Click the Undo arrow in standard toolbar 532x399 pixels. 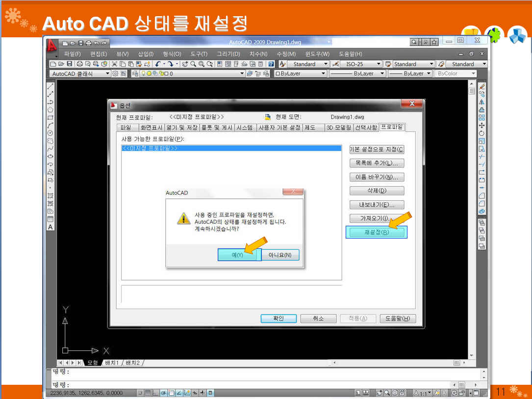click(x=158, y=64)
